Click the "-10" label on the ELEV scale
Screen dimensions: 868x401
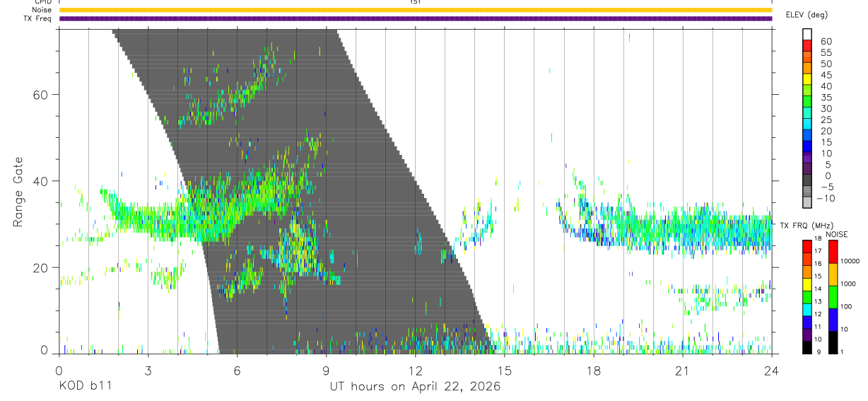[824, 199]
